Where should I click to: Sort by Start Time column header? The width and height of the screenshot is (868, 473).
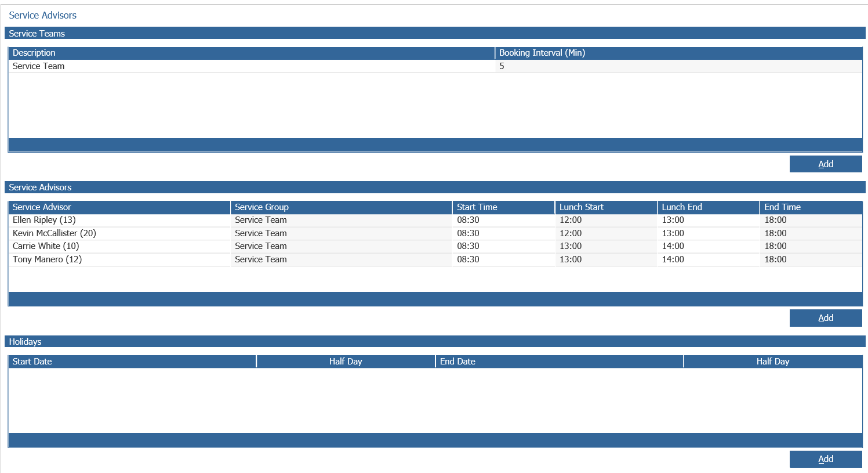[504, 207]
